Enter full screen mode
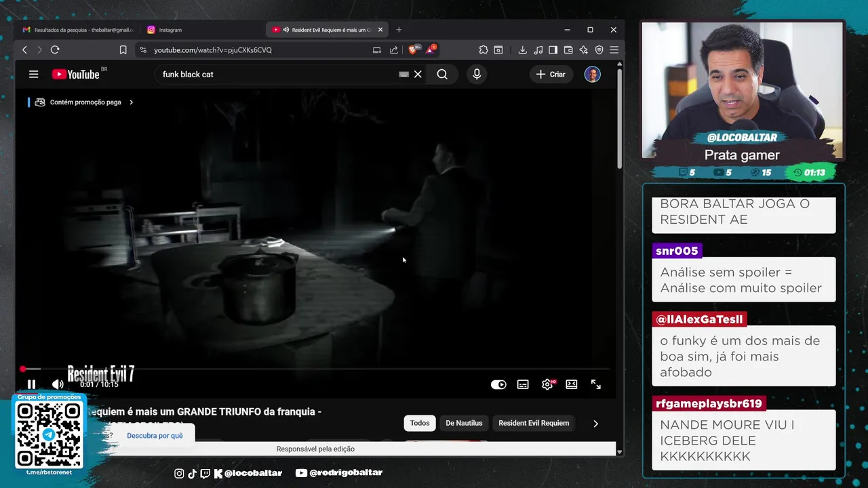This screenshot has height=488, width=868. (x=596, y=384)
